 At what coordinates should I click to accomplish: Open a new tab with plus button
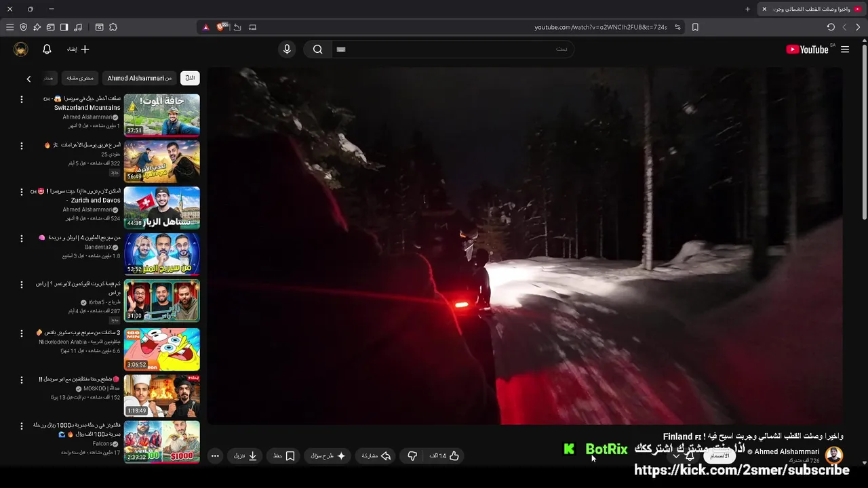(747, 9)
